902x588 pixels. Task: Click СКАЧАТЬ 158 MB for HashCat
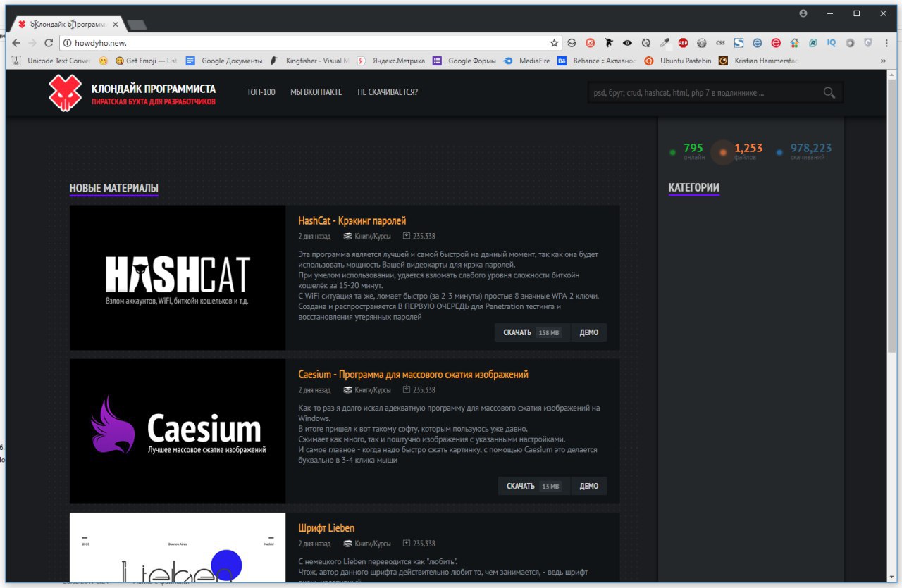532,332
